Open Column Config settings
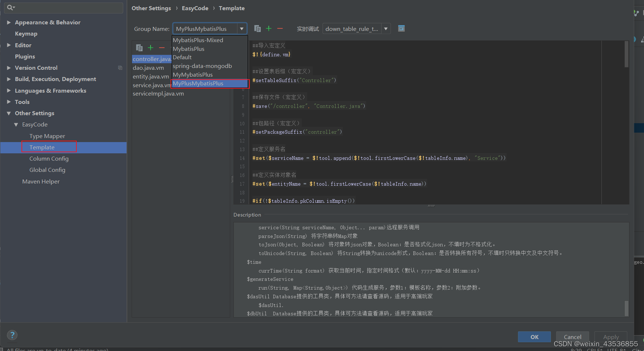 (x=49, y=158)
